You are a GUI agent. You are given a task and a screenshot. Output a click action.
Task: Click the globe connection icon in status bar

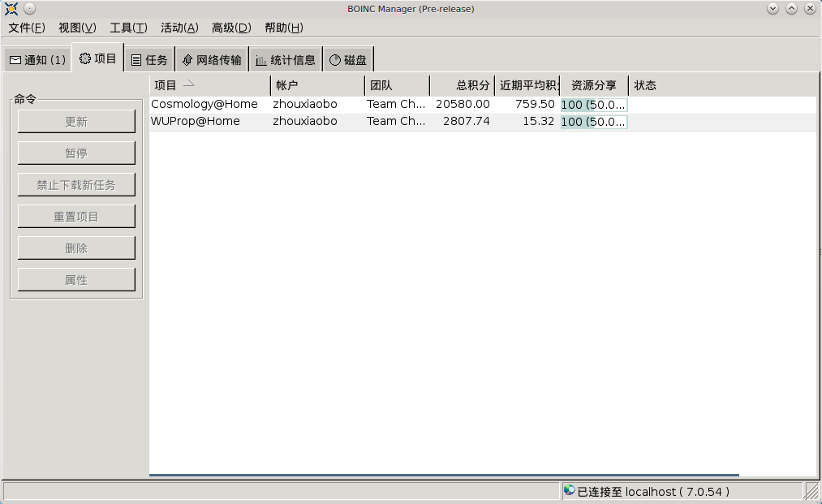tap(570, 490)
